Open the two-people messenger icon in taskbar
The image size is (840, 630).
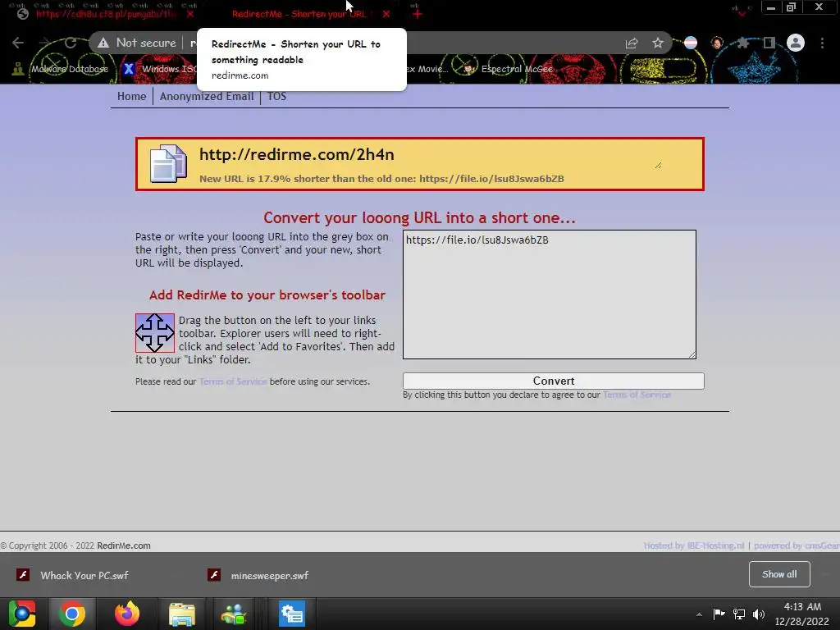point(234,614)
